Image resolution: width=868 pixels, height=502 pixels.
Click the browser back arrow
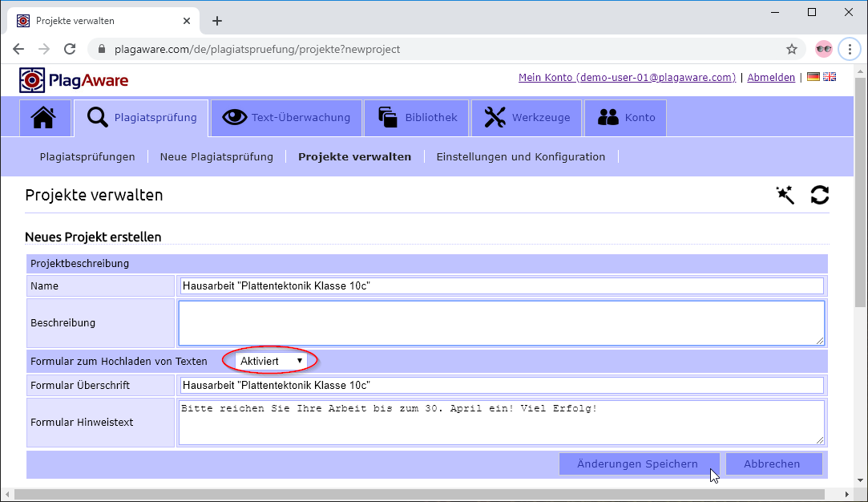[x=18, y=49]
